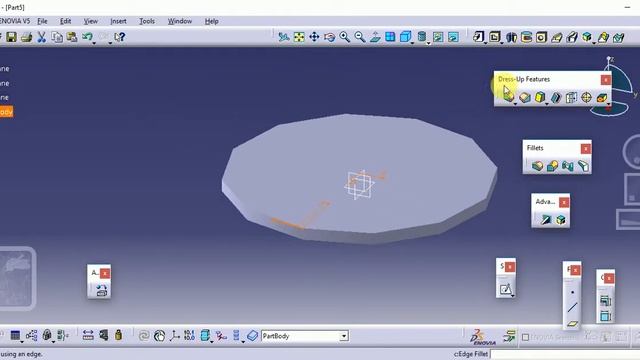Open the Edit menu
This screenshot has height=360, width=640.
pyautogui.click(x=65, y=21)
